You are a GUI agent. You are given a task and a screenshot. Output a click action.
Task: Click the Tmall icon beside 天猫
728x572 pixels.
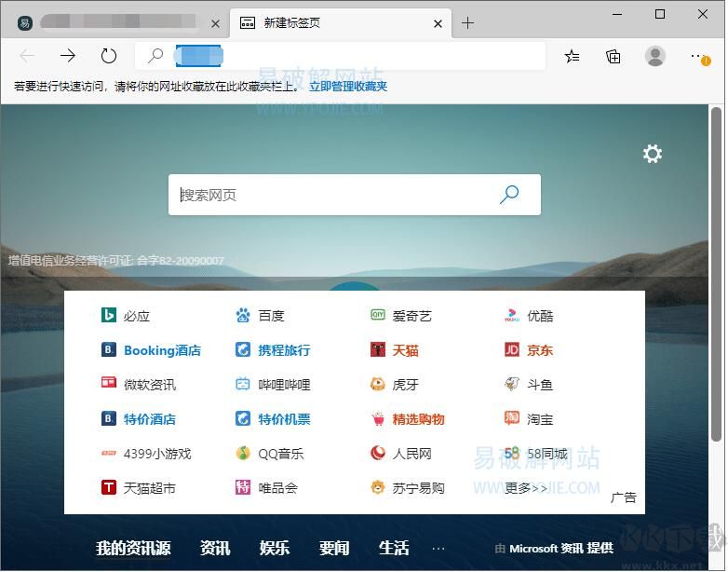point(377,349)
